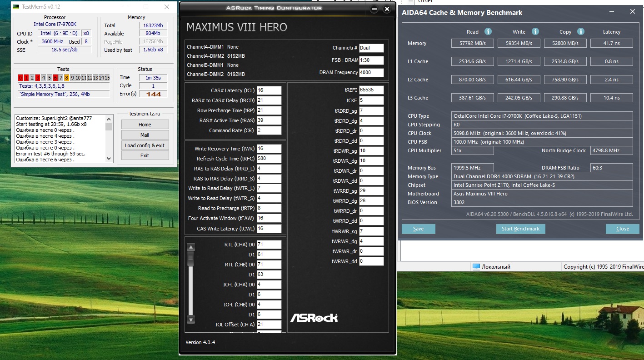
Task: Click the North Bridge Clock value
Action: click(612, 150)
